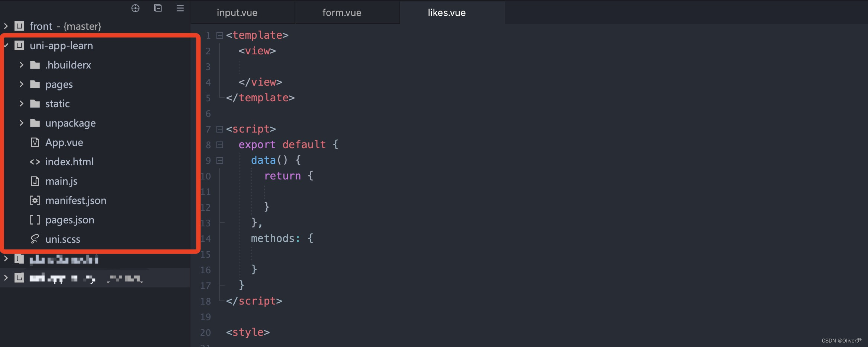Click the main.js file icon
The width and height of the screenshot is (868, 347).
coord(35,181)
